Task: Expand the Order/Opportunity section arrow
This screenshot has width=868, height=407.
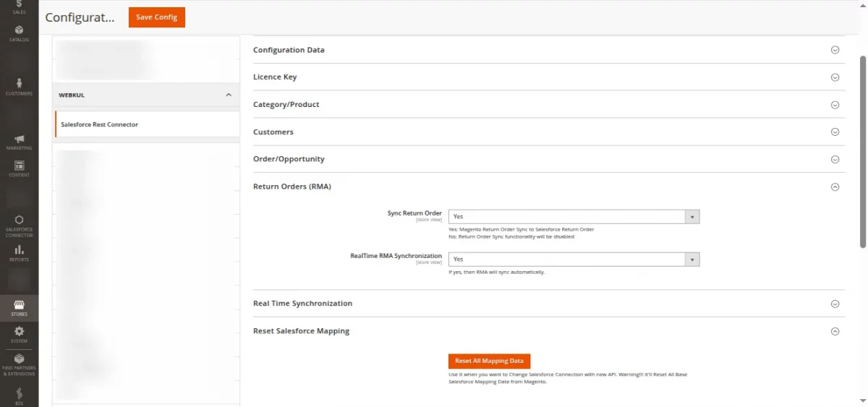Action: pyautogui.click(x=835, y=159)
